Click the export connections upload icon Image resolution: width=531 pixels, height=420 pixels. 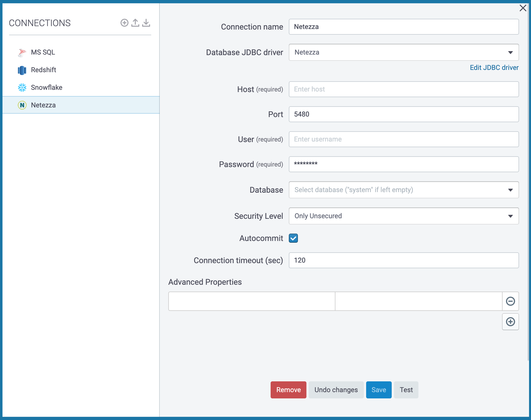coord(135,23)
